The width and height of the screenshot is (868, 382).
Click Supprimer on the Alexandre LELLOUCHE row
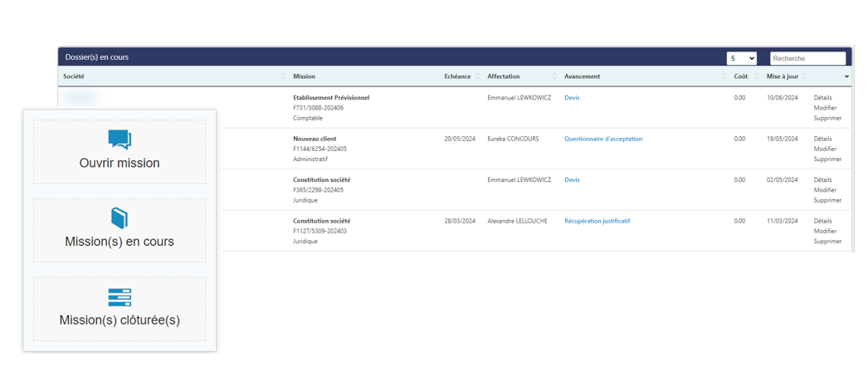[827, 242]
